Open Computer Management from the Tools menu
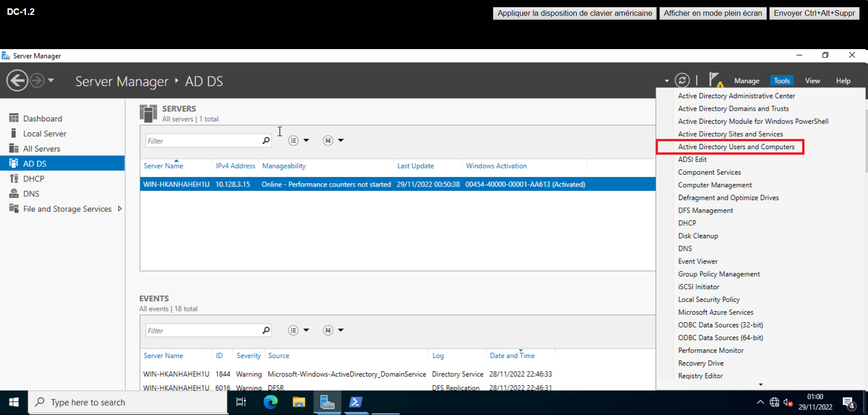This screenshot has width=868, height=415. pos(715,185)
